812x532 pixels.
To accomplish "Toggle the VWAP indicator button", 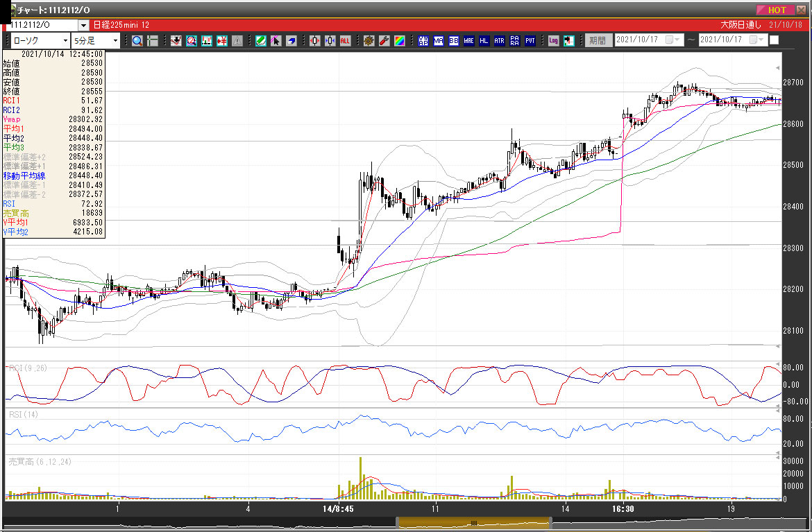I will [423, 40].
